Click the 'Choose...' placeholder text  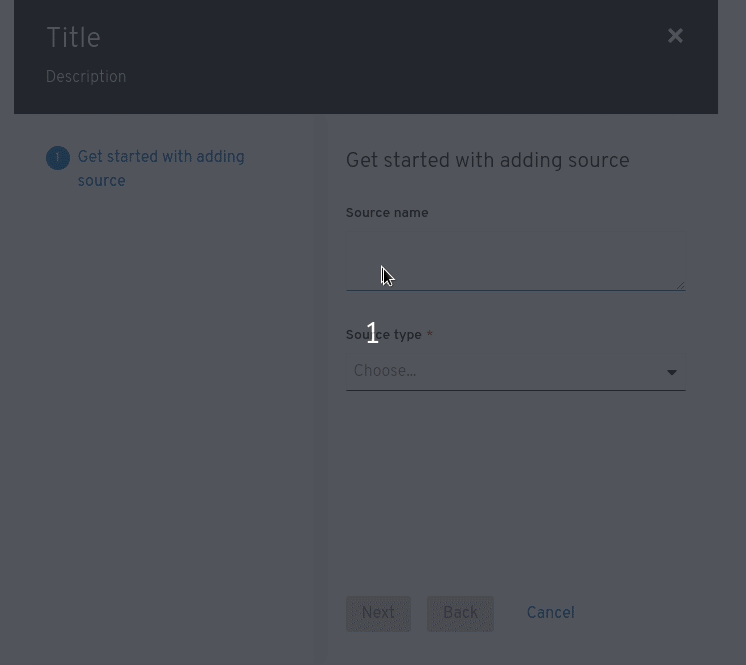click(x=385, y=371)
